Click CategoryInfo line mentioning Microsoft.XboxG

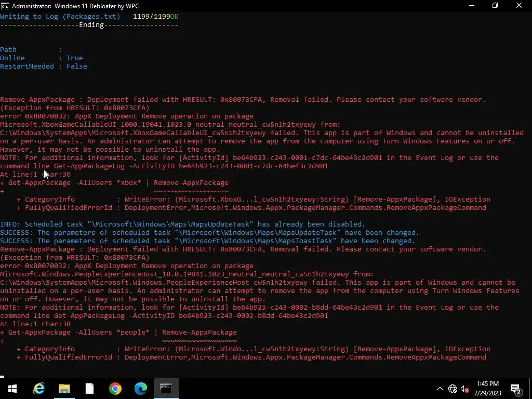[254, 199]
